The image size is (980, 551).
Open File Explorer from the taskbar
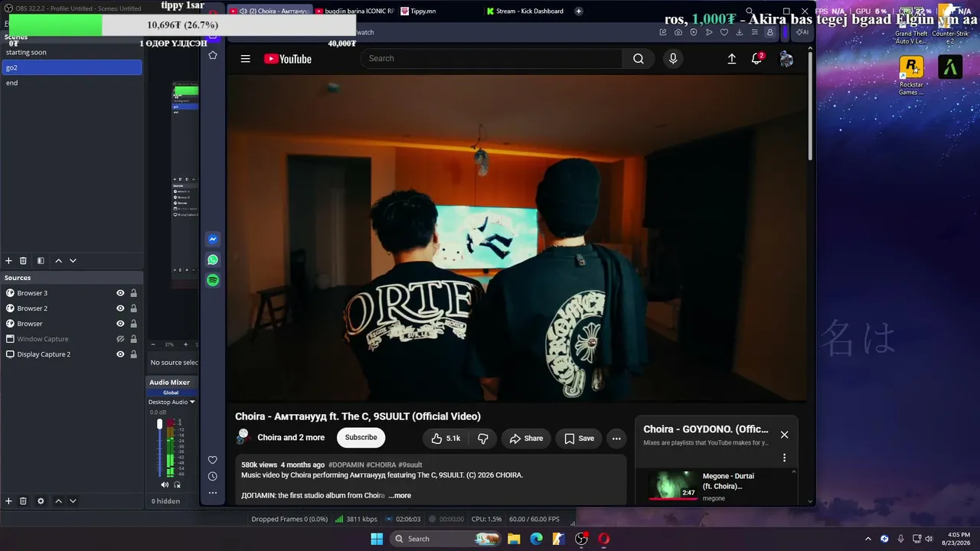(x=514, y=539)
